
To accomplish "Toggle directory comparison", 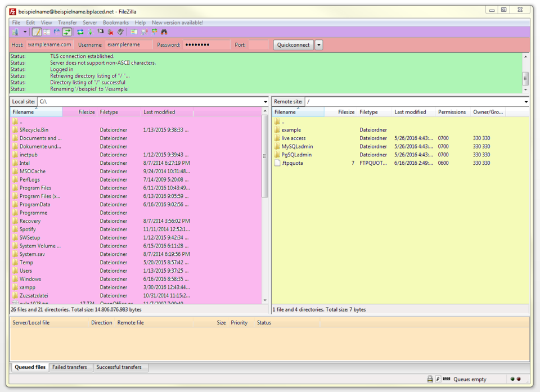I will 144,32.
